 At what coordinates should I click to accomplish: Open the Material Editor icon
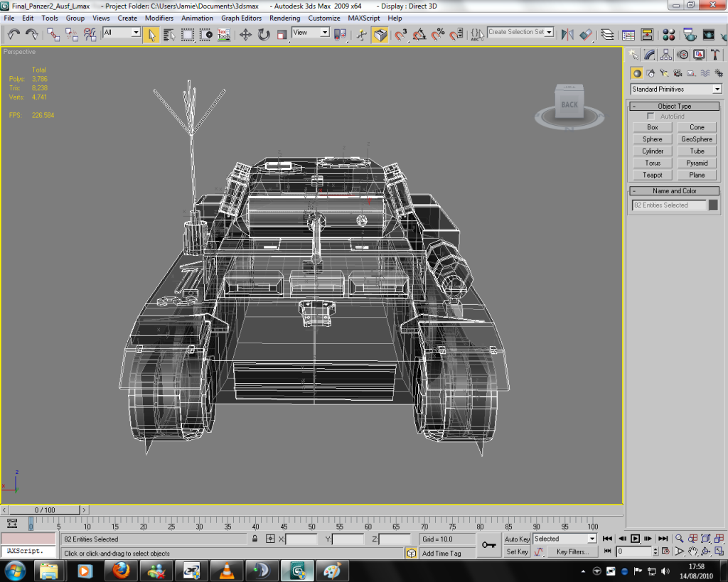668,34
